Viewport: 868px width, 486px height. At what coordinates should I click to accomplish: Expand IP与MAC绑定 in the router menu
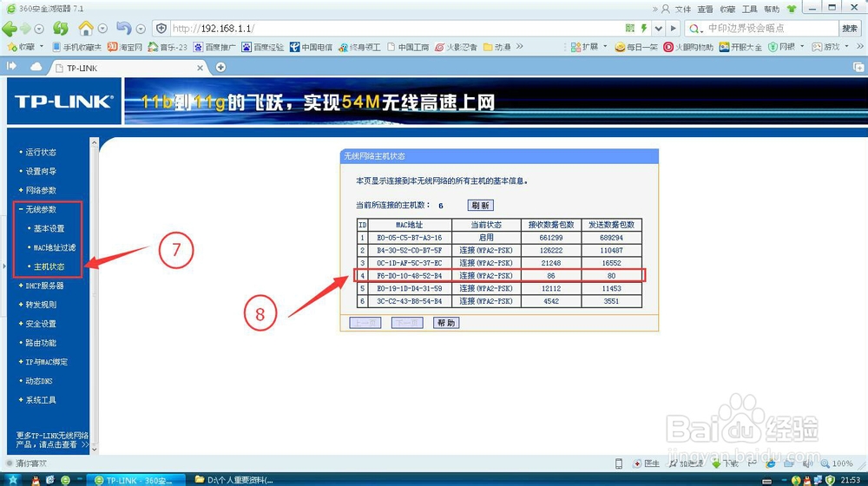click(46, 361)
